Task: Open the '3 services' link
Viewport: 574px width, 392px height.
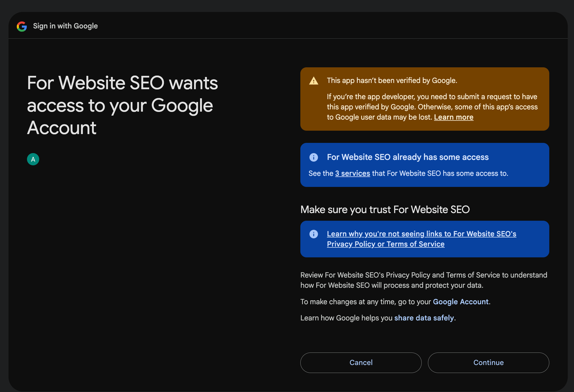Action: (x=353, y=173)
